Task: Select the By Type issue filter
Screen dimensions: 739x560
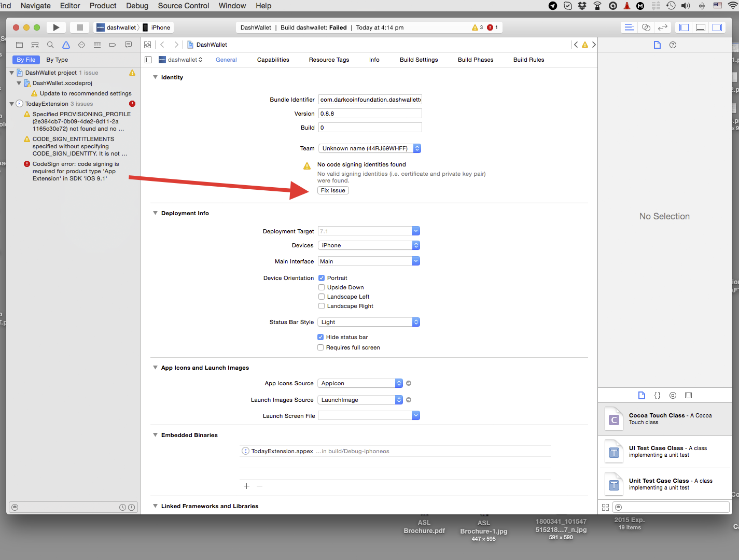Action: (x=57, y=60)
